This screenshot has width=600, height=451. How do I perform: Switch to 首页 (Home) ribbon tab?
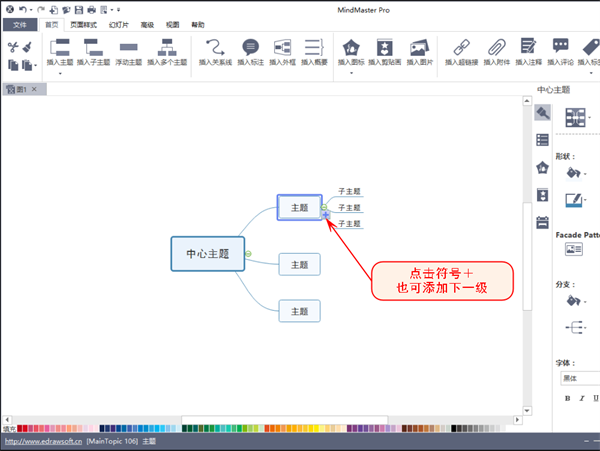click(51, 25)
